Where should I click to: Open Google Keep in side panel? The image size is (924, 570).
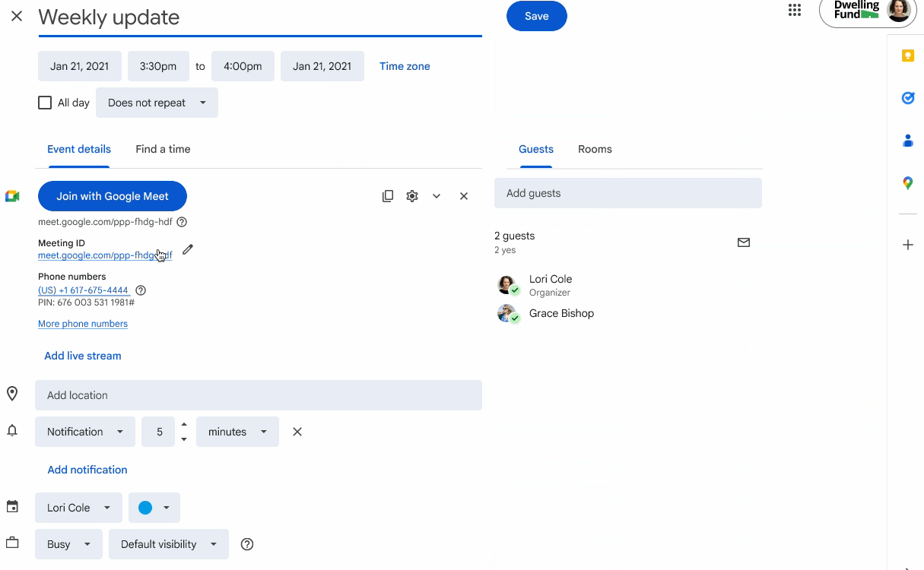pos(907,56)
